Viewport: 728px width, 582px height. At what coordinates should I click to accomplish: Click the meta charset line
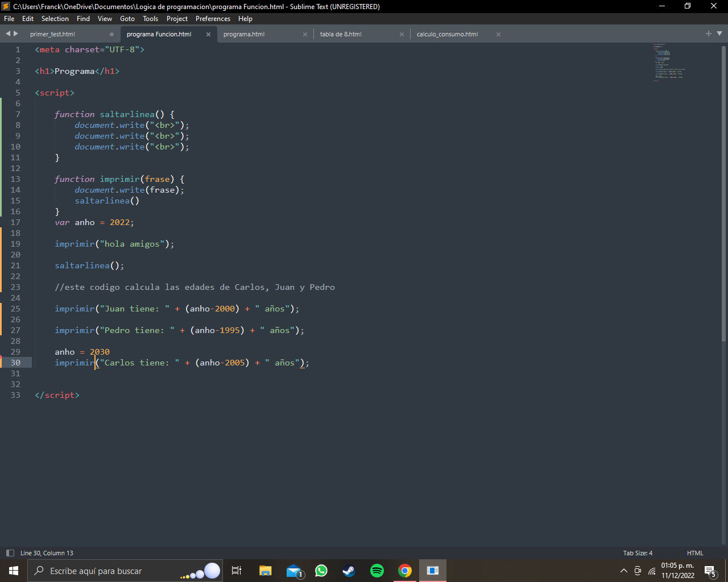pos(89,49)
